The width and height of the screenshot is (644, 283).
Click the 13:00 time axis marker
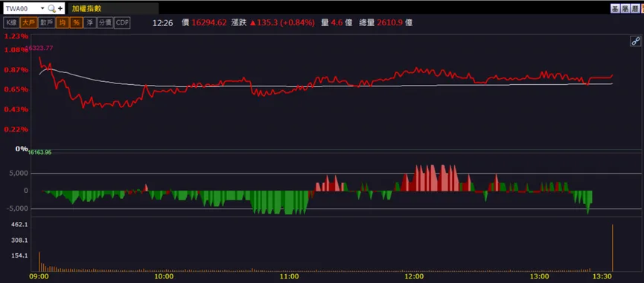[539, 276]
